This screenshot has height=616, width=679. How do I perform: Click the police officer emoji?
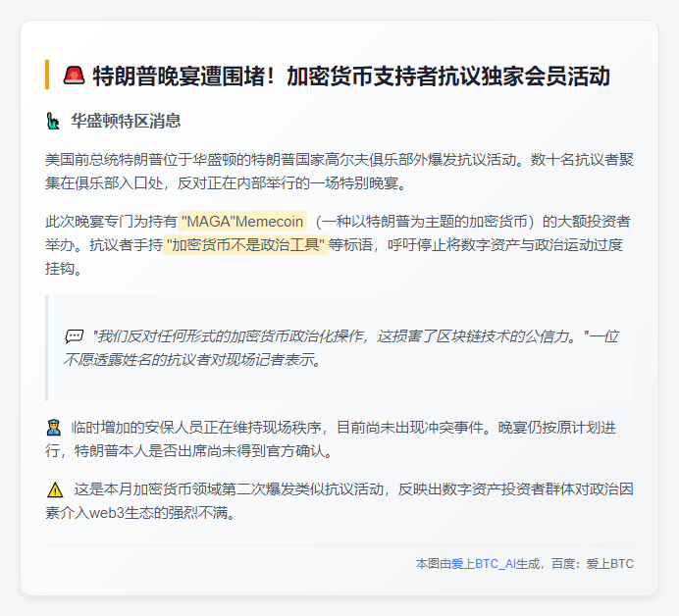[54, 428]
